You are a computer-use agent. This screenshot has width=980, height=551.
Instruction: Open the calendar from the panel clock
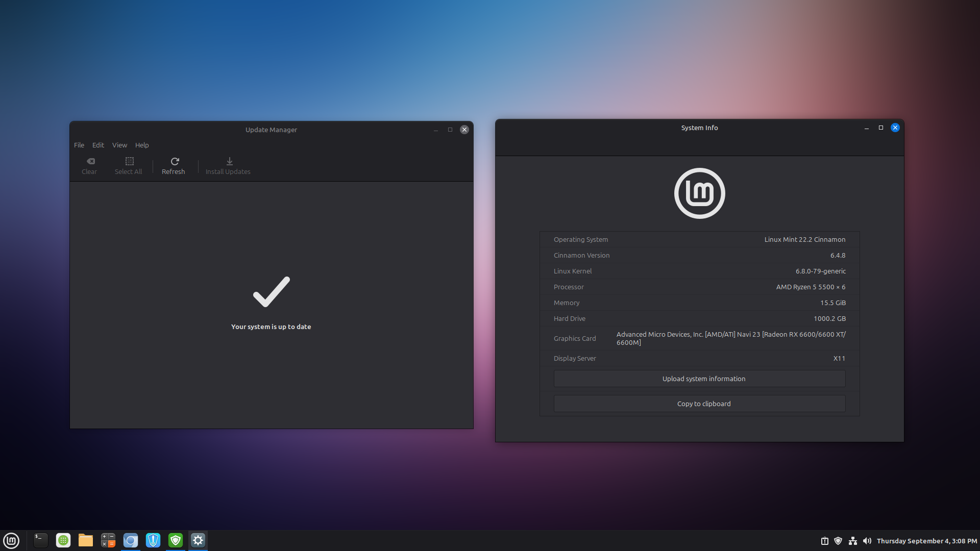click(x=926, y=541)
